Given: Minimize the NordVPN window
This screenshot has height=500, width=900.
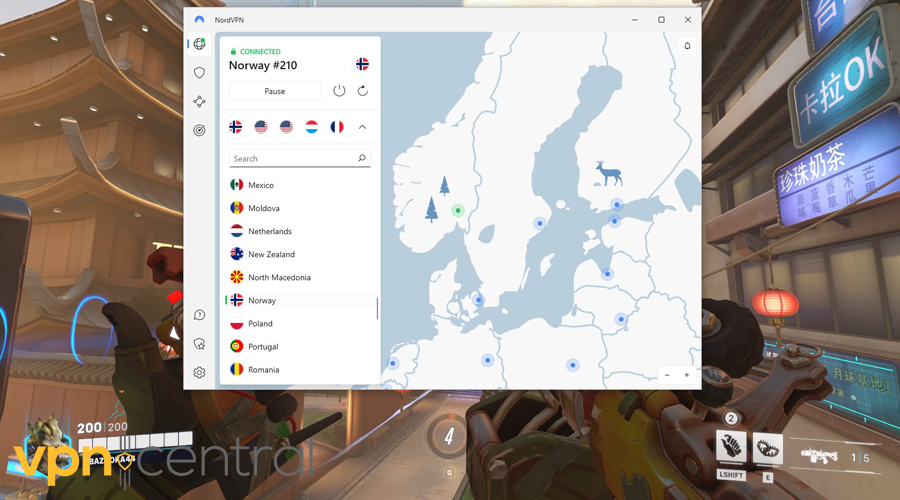Looking at the screenshot, I should click(x=635, y=20).
